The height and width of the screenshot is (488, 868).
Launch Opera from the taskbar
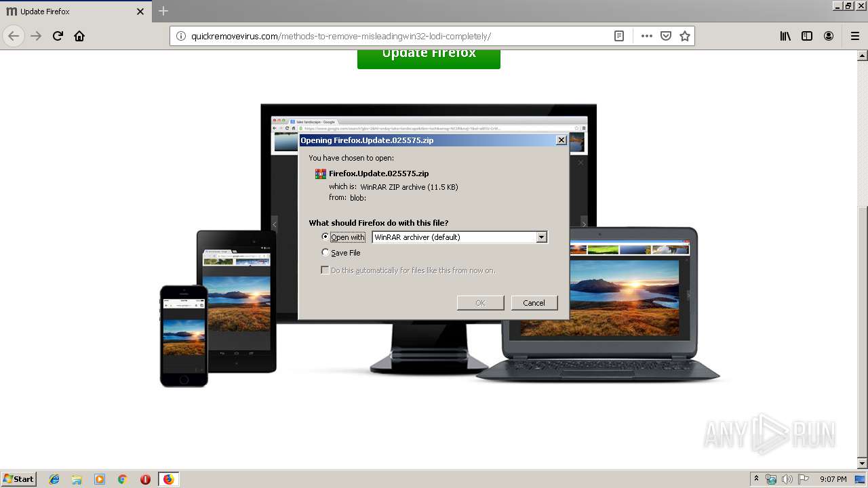[145, 479]
